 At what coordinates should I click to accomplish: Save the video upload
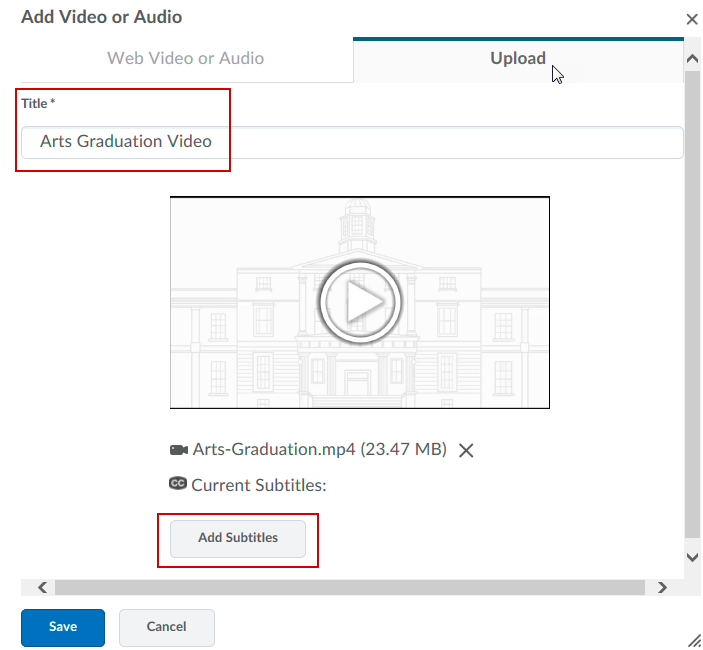(x=62, y=627)
